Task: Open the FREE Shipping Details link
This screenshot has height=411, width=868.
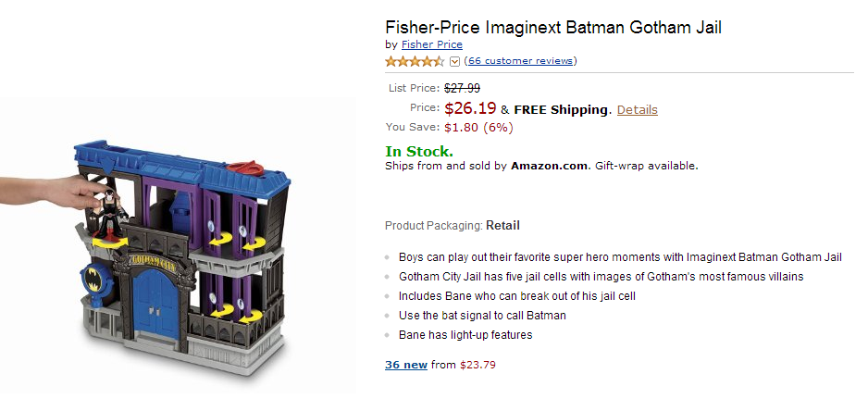Action: click(x=637, y=109)
